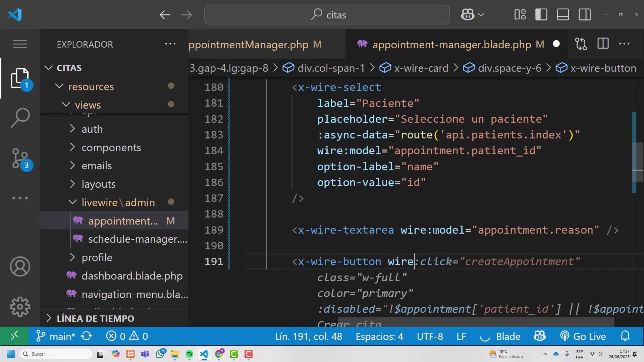Image resolution: width=644 pixels, height=362 pixels.
Task: Change indentation Espacios: 4
Action: [379, 336]
